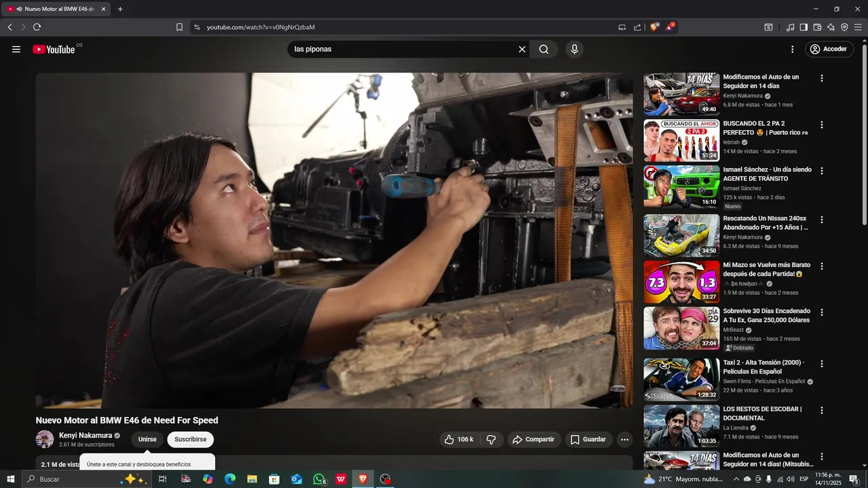Open options for 'Taxi 2 - Alta Tensión'
Screen dimensions: 868x488
pos(822,364)
